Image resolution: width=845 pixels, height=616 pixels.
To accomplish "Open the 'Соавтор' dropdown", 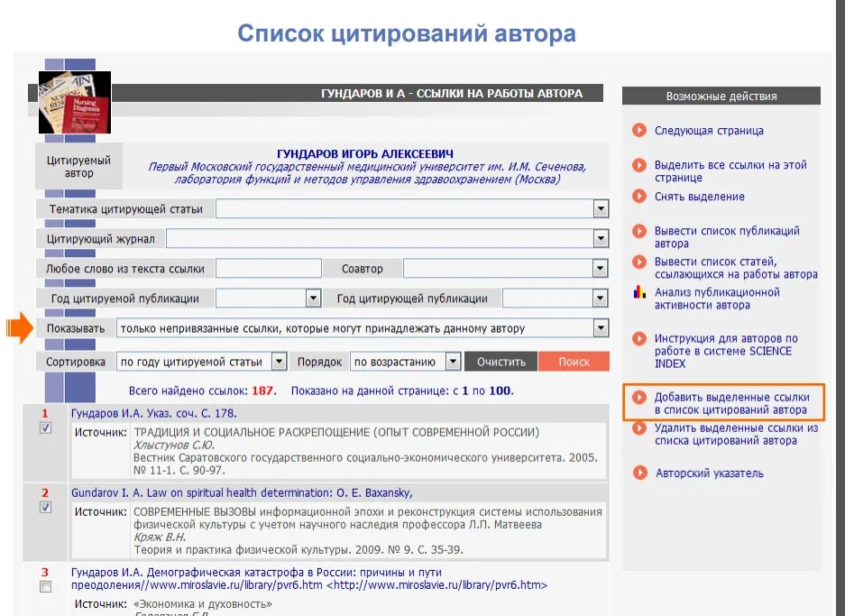I will point(600,269).
